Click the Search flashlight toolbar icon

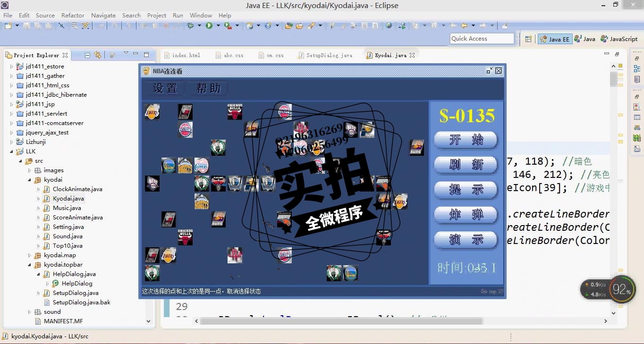pos(311,26)
